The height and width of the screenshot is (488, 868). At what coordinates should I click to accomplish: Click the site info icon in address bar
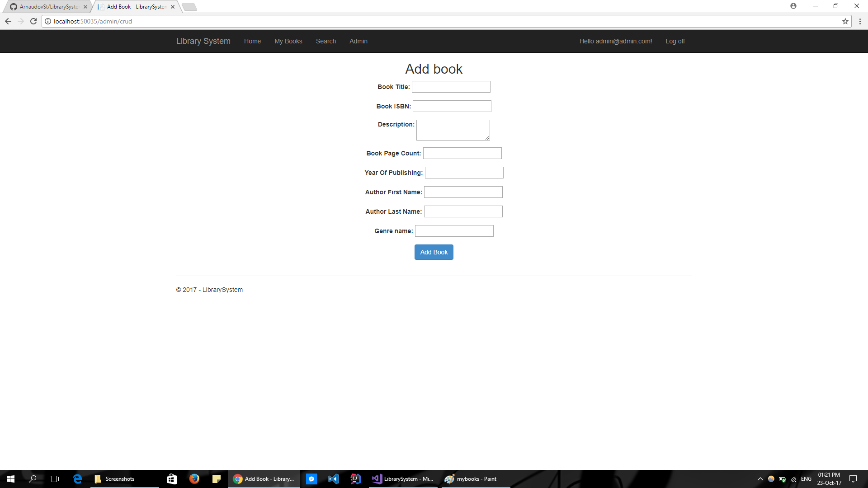click(x=48, y=21)
